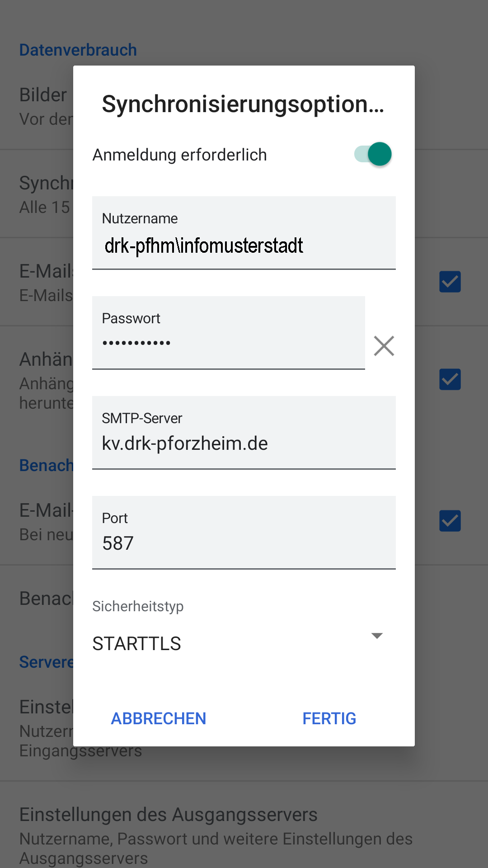Viewport: 488px width, 868px height.
Task: Select the STARTTLS security type value
Action: 136,643
